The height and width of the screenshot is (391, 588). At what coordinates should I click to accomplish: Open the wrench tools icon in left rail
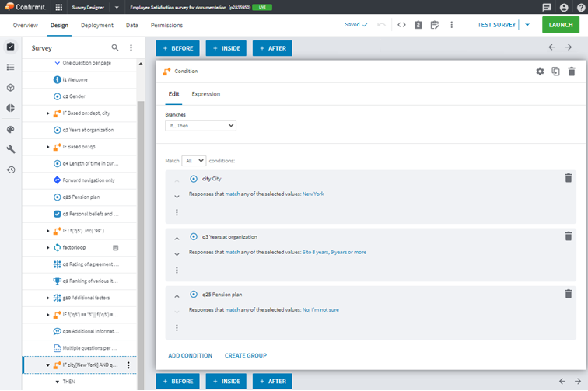[11, 149]
